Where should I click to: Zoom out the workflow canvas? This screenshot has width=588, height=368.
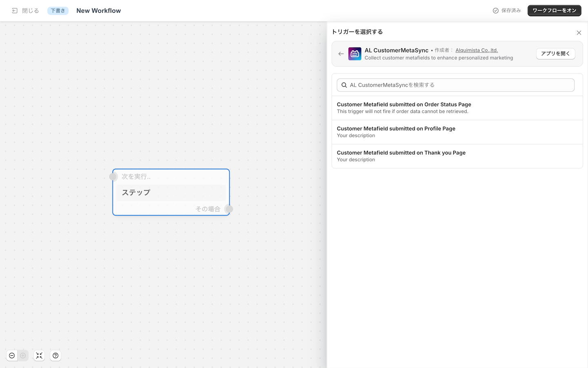12,356
